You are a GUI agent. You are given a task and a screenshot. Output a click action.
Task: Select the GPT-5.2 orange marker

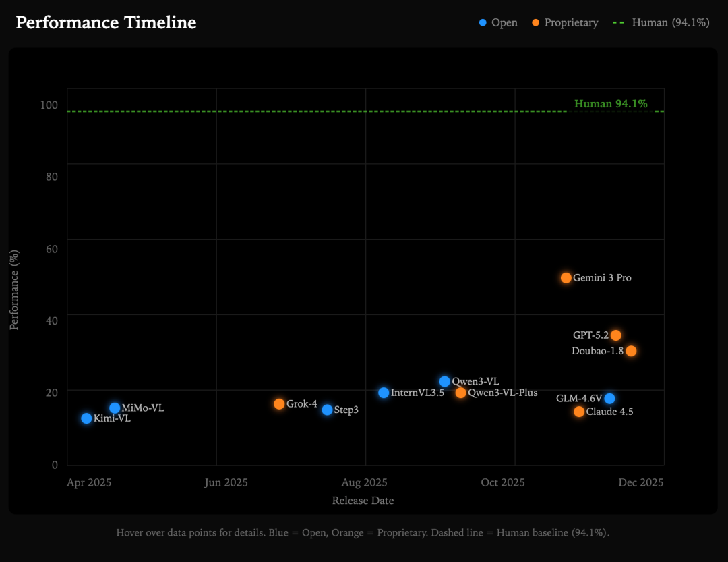(615, 335)
